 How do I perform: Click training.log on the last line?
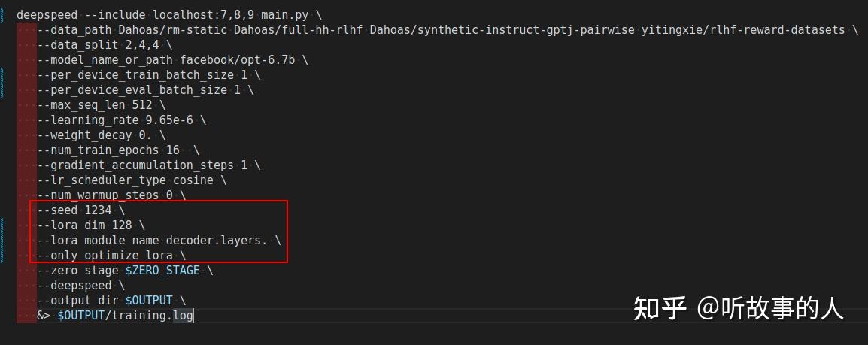(x=152, y=315)
